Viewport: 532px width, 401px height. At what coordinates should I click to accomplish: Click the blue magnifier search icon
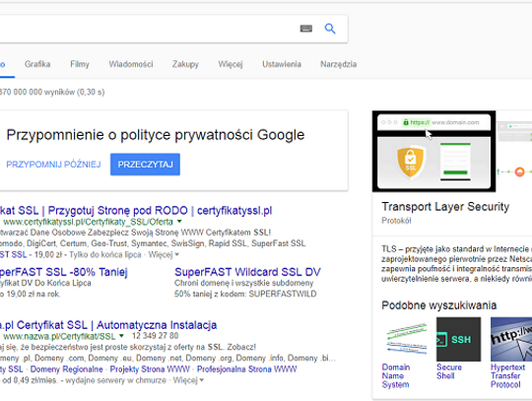[330, 29]
